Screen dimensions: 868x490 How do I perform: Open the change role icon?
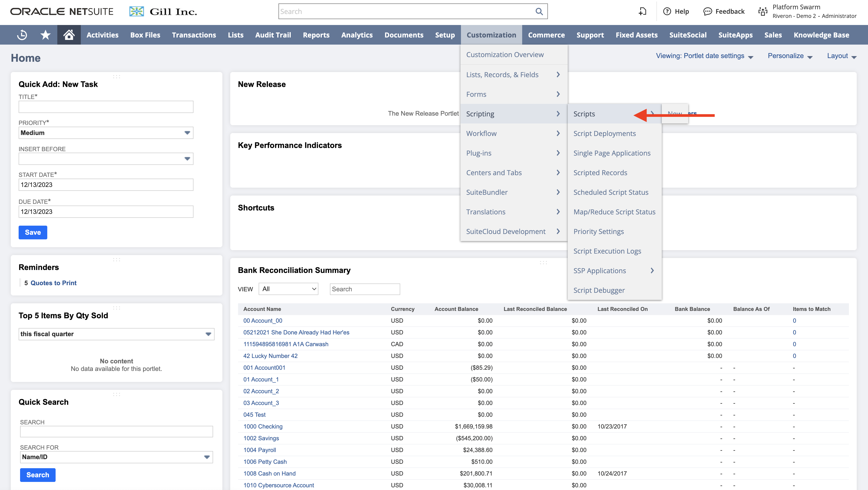click(762, 12)
